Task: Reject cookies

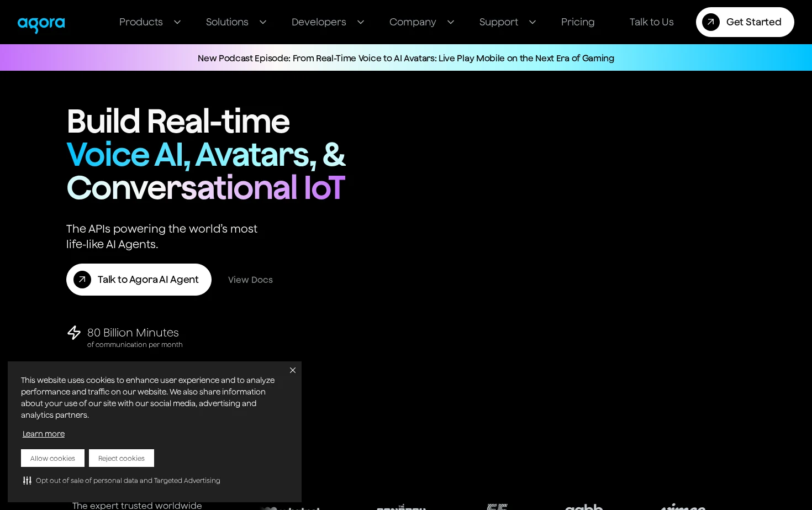Action: pos(122,458)
